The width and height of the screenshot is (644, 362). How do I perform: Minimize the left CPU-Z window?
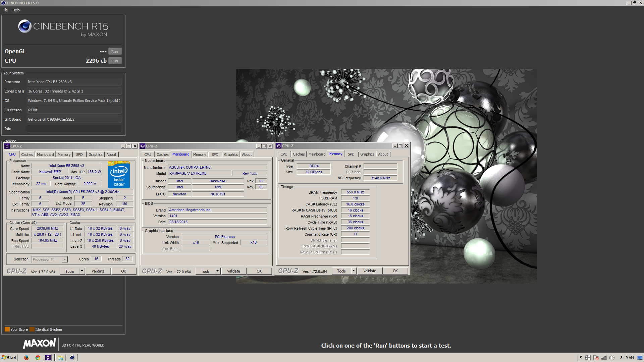123,146
